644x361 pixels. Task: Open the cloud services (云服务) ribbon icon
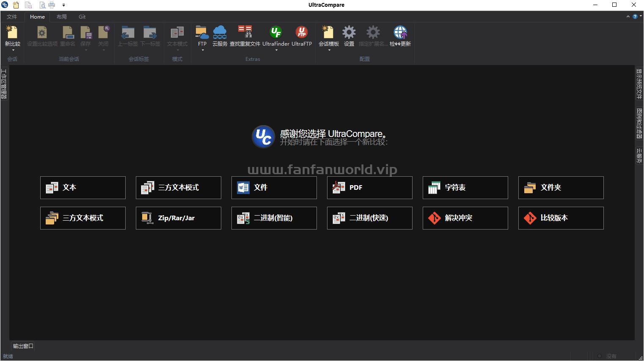point(220,33)
